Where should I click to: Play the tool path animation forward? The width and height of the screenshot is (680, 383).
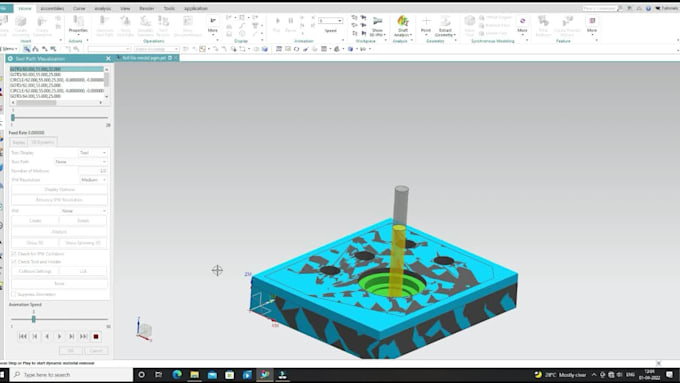tap(59, 336)
